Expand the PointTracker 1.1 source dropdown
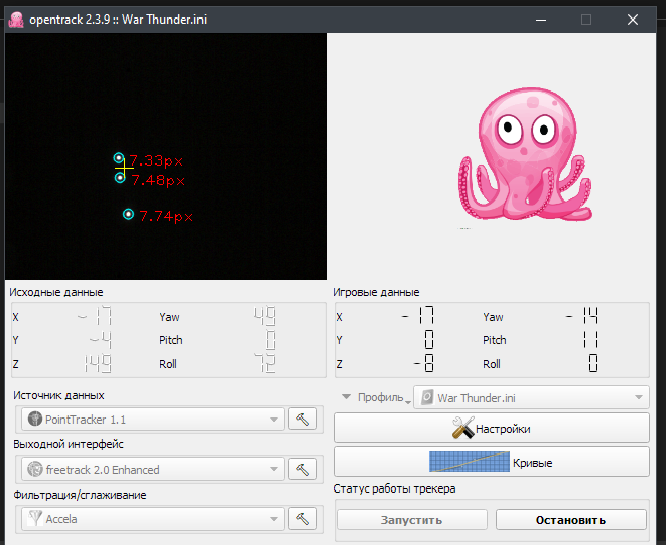Image resolution: width=668 pixels, height=545 pixels. pyautogui.click(x=152, y=419)
